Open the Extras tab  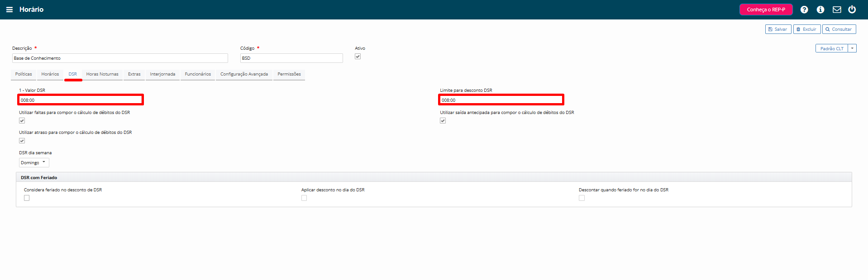coord(134,74)
